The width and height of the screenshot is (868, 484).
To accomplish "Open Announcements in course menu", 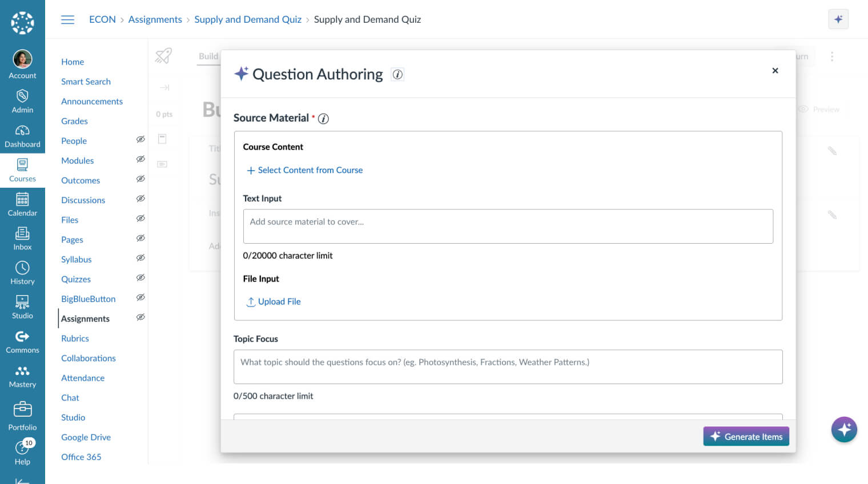I will pyautogui.click(x=92, y=101).
